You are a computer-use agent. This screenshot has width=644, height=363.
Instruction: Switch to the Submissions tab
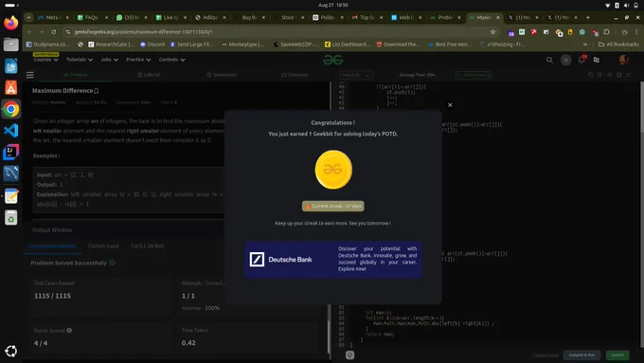click(x=222, y=75)
